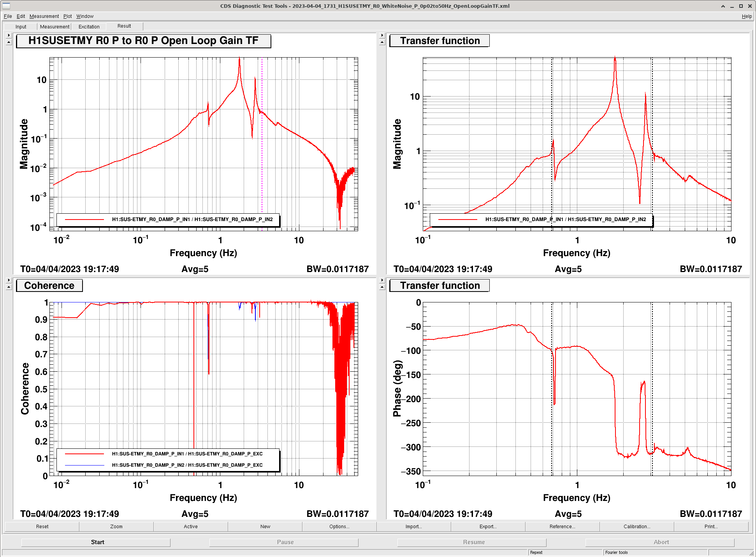The image size is (756, 557).
Task: Click the H1SUSETMY R0 P Open Loop Gain TF title
Action: (x=143, y=41)
